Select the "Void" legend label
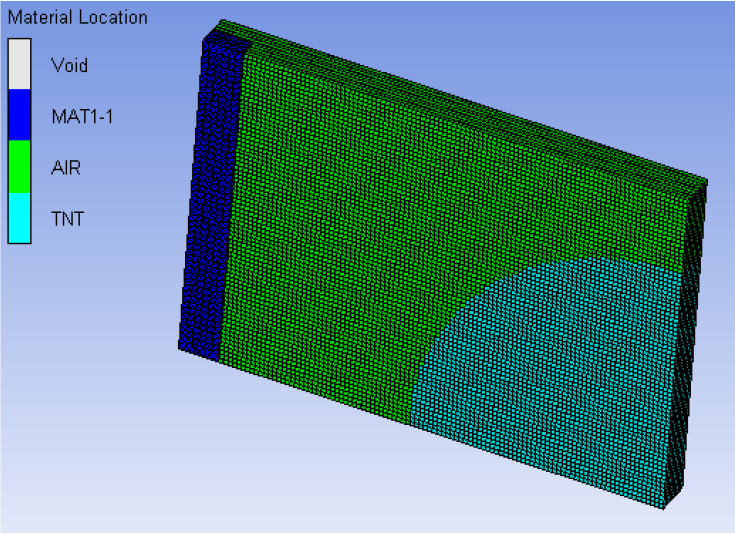The height and width of the screenshot is (534, 735). (x=69, y=66)
